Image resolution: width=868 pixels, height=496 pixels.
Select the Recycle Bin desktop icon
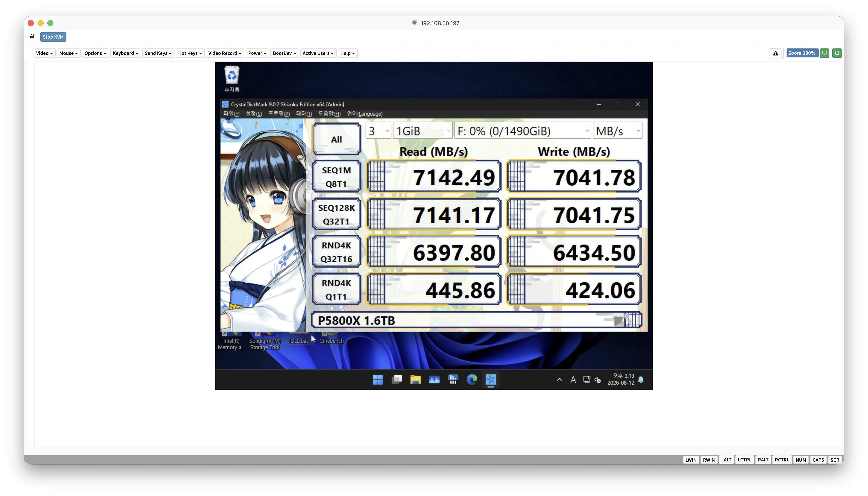pos(232,79)
